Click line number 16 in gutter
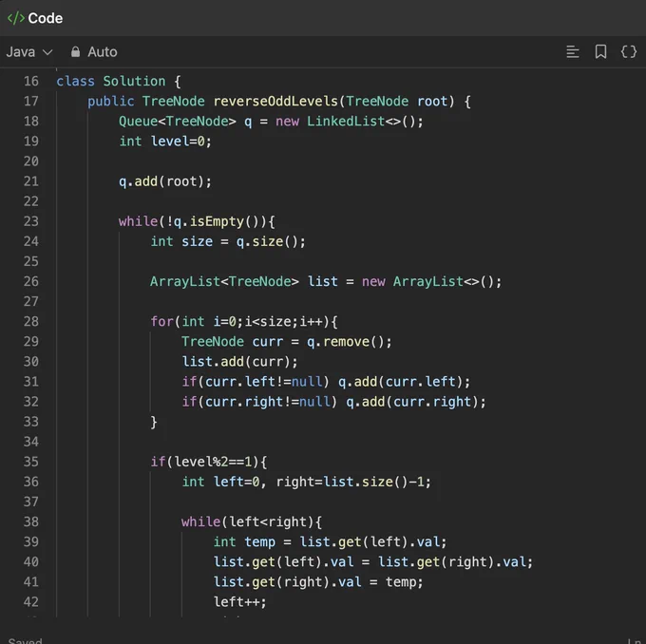Image resolution: width=646 pixels, height=644 pixels. coord(31,81)
